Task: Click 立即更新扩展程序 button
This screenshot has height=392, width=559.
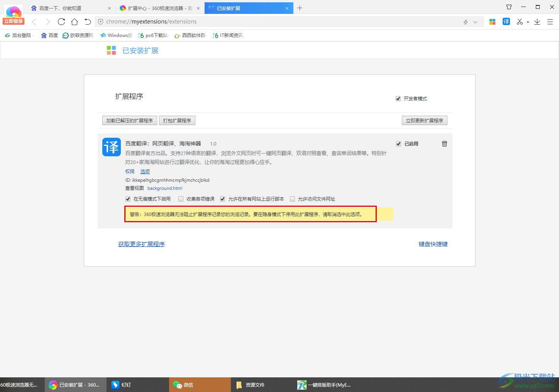Action: pos(424,120)
